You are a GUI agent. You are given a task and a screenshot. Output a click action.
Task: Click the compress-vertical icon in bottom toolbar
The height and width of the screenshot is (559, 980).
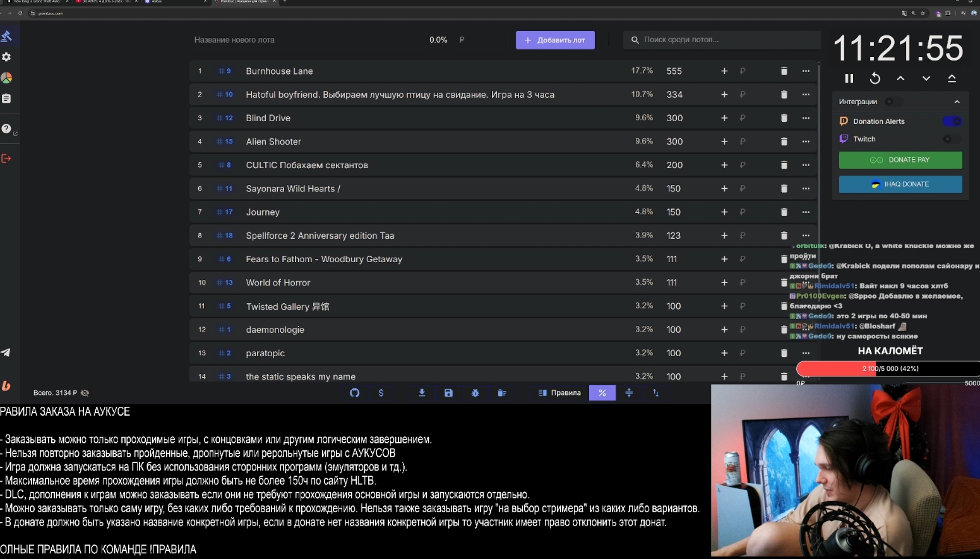pyautogui.click(x=629, y=393)
